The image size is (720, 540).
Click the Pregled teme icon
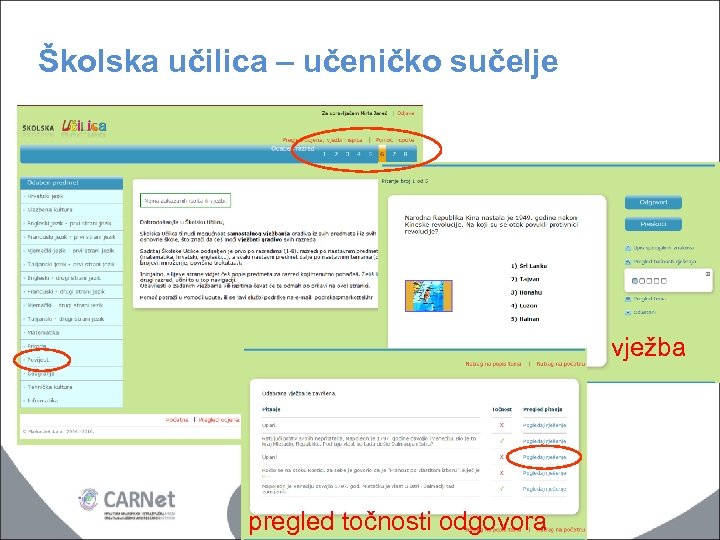point(628,299)
